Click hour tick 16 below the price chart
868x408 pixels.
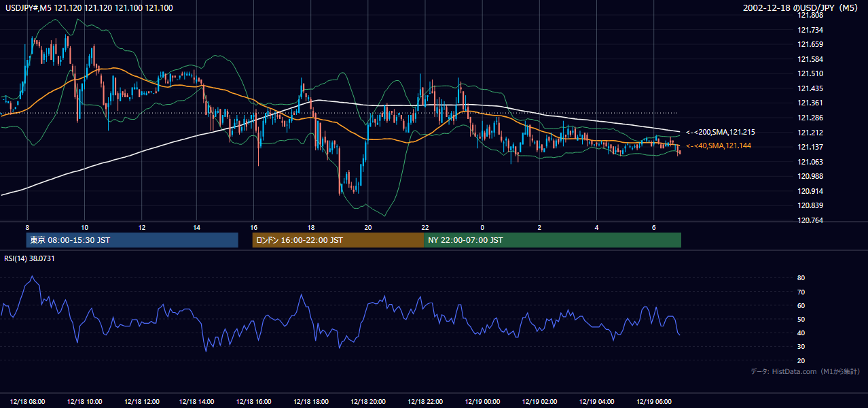[254, 227]
